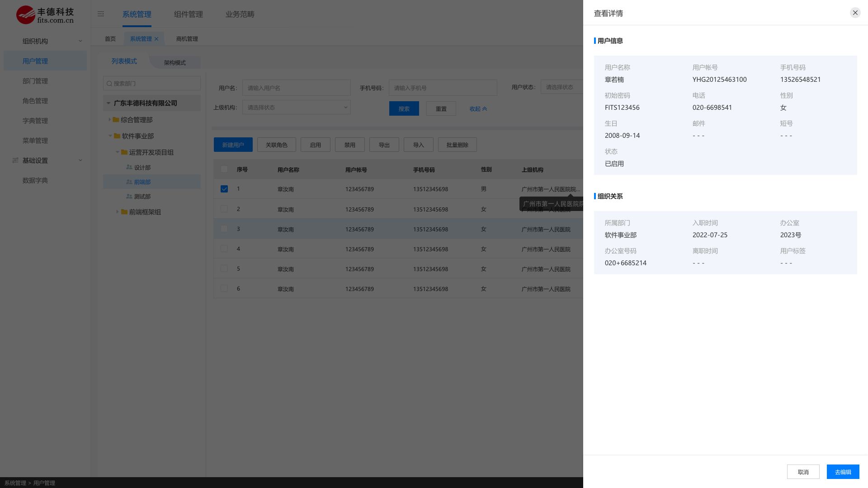Open the 上级机构 dropdown
The width and height of the screenshot is (868, 488).
[x=297, y=108]
